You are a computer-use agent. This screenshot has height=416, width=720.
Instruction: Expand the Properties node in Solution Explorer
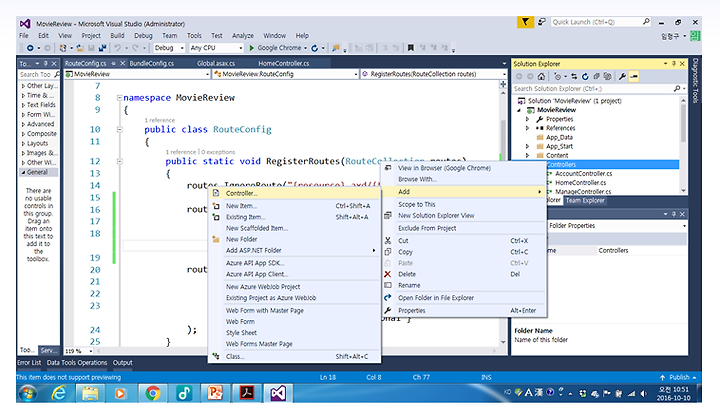pos(527,119)
